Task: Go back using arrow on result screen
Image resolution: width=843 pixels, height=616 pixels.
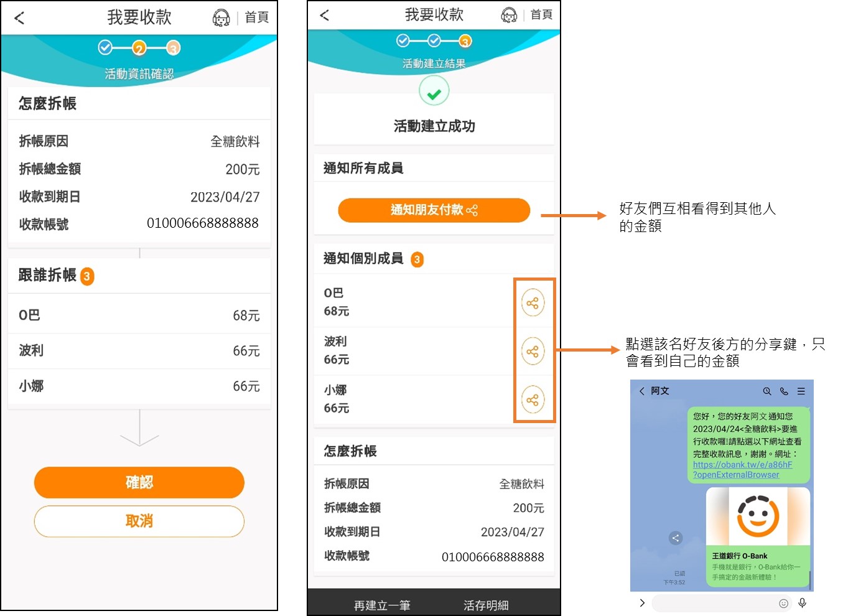Action: (324, 16)
